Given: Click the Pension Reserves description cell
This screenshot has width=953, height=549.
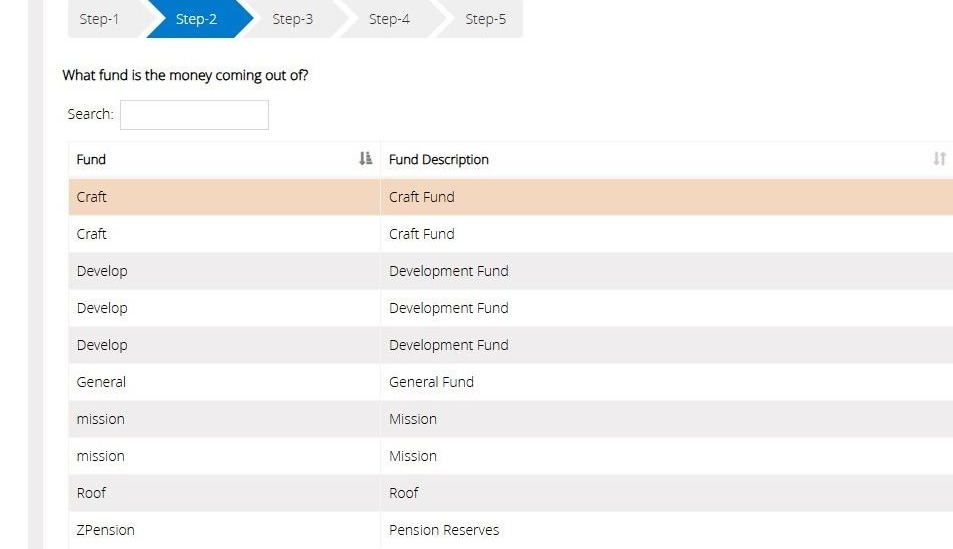Looking at the screenshot, I should (x=667, y=530).
